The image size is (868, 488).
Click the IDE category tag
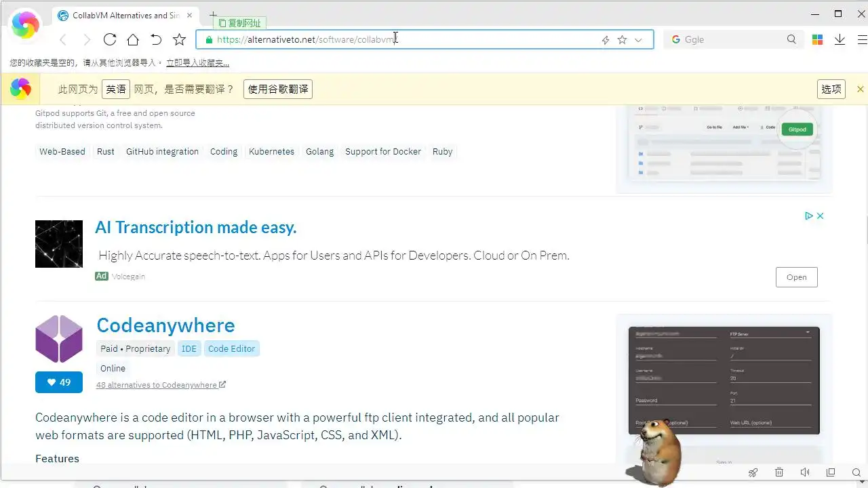click(189, 348)
